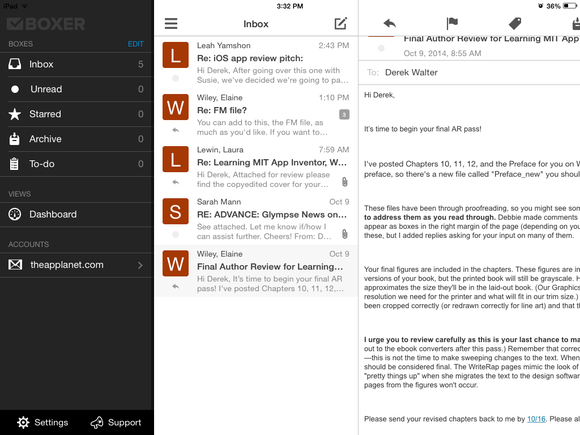Open the Dashboard view

(x=77, y=215)
